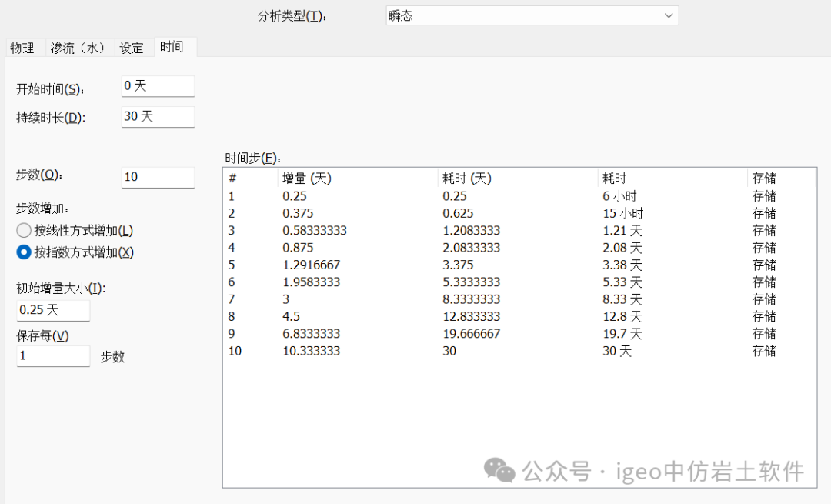
Task: Select 按线性方式增加 radio button
Action: pos(24,230)
